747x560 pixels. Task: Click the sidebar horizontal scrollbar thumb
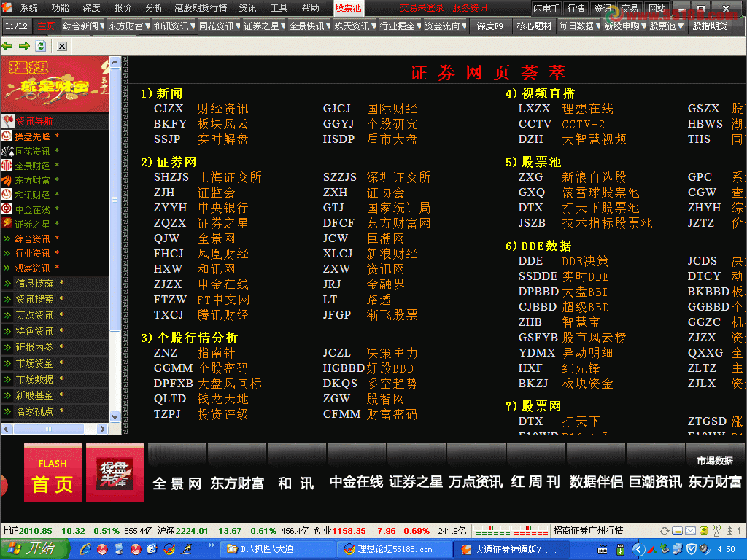[x=49, y=429]
